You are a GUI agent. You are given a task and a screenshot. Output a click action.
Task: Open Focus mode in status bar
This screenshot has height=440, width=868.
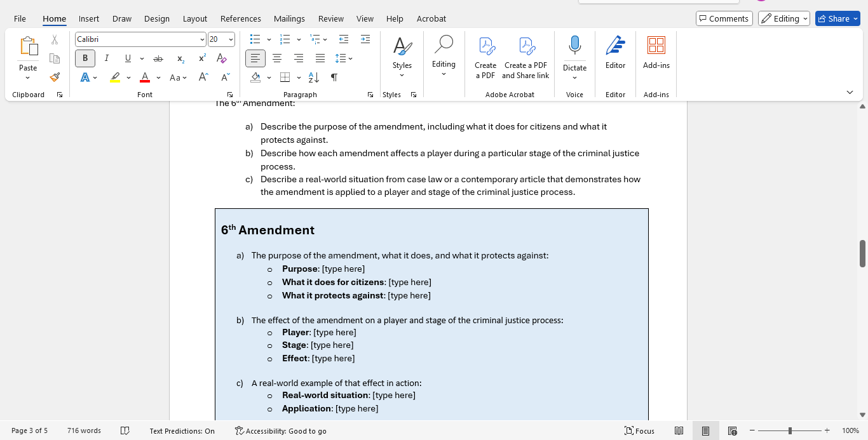click(639, 430)
